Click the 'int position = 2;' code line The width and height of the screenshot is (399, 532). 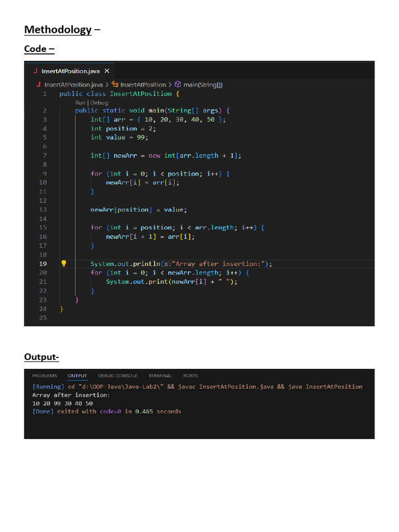tap(123, 129)
